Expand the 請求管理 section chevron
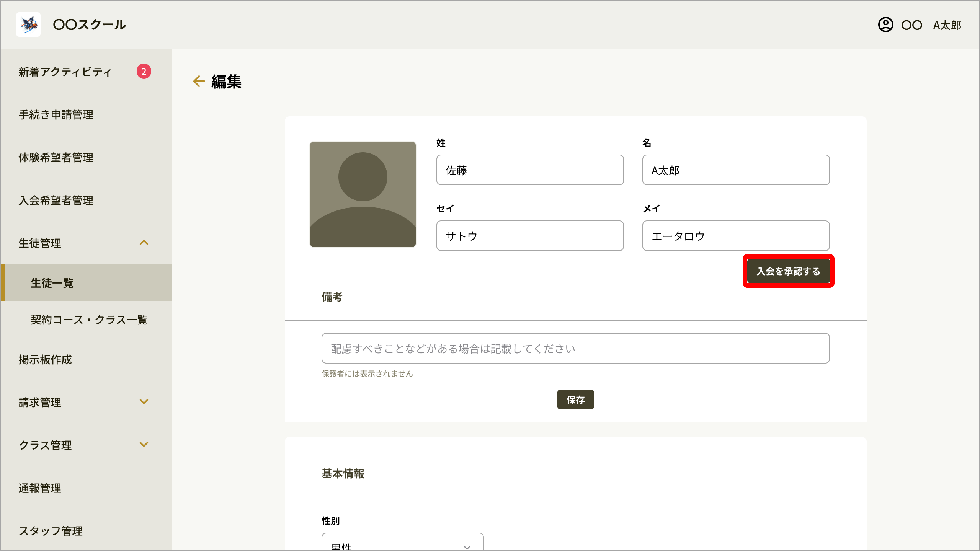The image size is (980, 551). click(x=144, y=402)
